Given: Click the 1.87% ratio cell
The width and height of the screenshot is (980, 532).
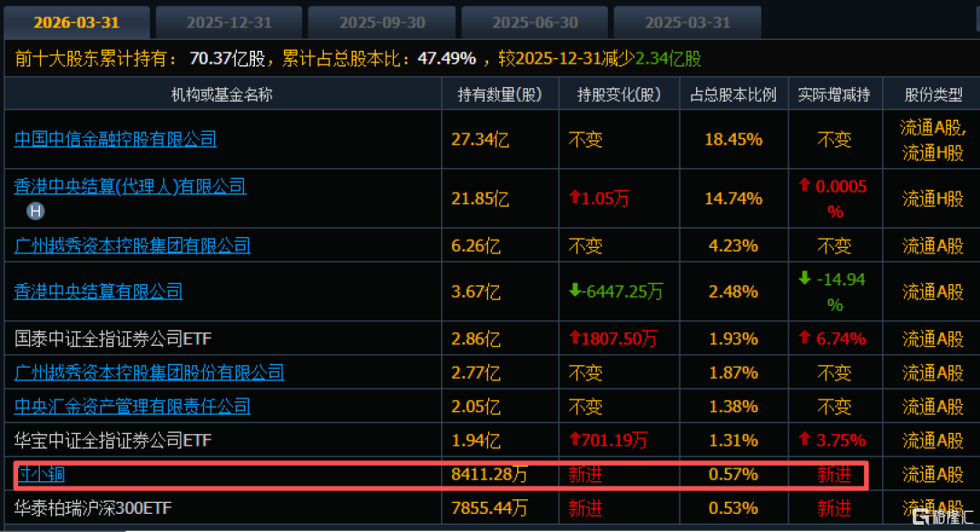Looking at the screenshot, I should [x=733, y=372].
